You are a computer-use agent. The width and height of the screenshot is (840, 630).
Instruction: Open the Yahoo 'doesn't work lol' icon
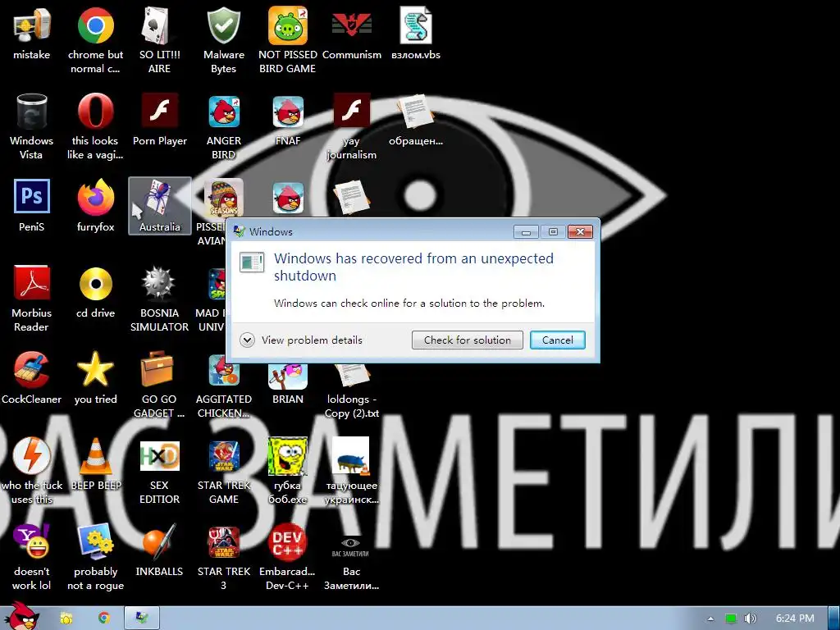point(32,541)
